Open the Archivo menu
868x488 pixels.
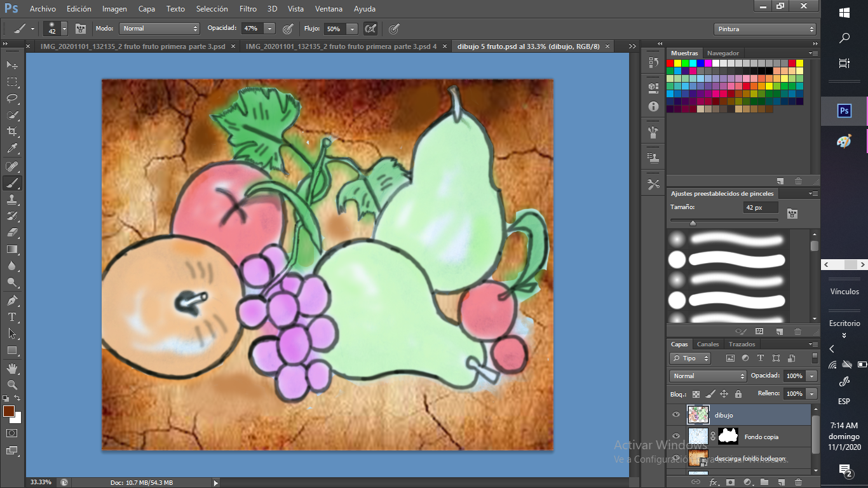coord(43,9)
